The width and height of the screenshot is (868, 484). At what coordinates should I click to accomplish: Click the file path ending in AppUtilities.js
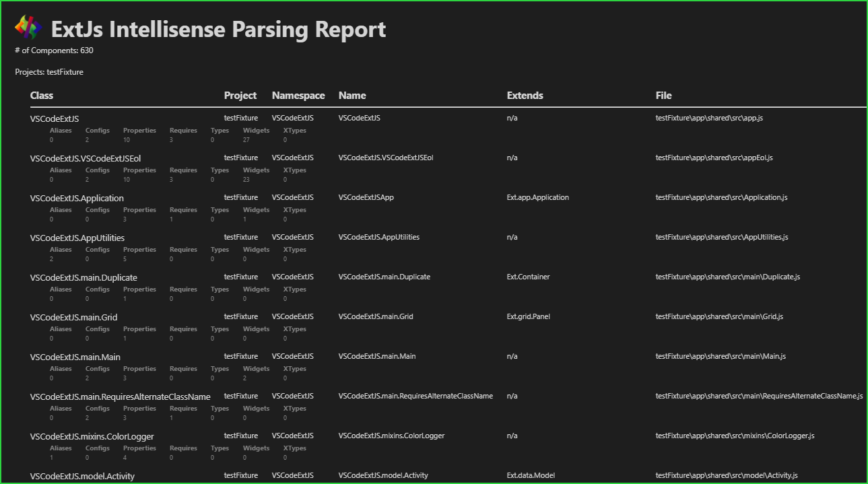pyautogui.click(x=722, y=238)
